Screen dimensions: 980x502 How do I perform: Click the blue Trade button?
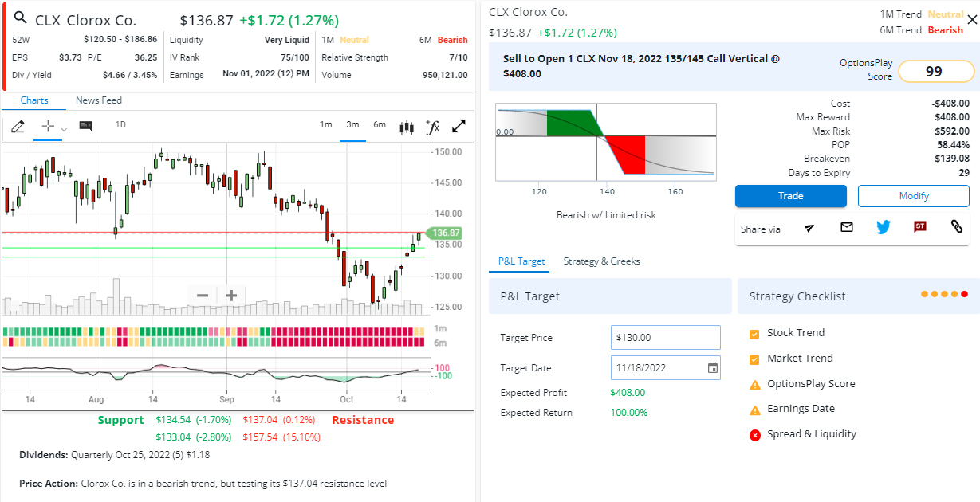tap(791, 196)
